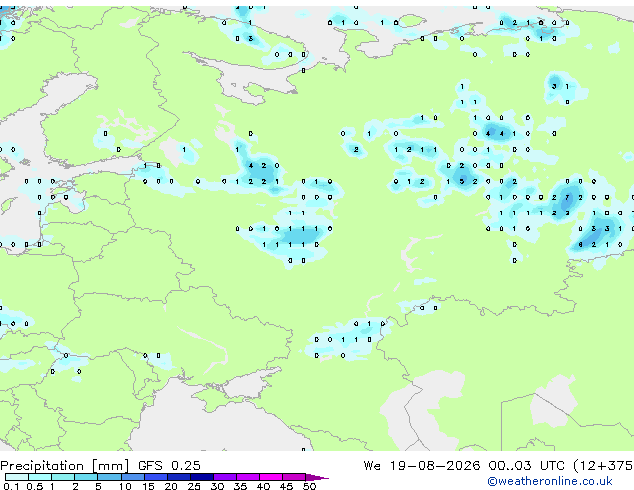
Task: Select the legend label '25'
Action: tap(194, 486)
